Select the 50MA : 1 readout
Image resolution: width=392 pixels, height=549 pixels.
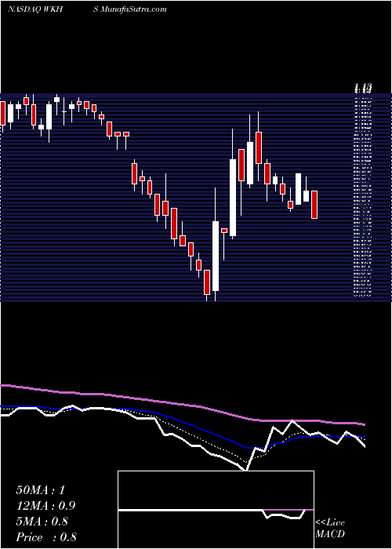[40, 490]
